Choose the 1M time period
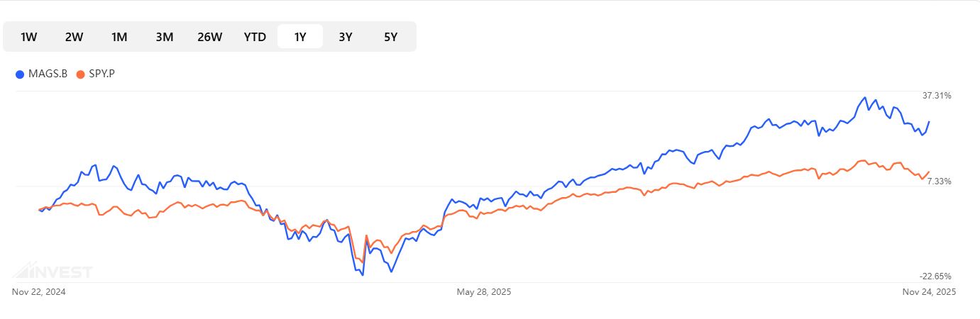This screenshot has width=980, height=319. (x=119, y=37)
